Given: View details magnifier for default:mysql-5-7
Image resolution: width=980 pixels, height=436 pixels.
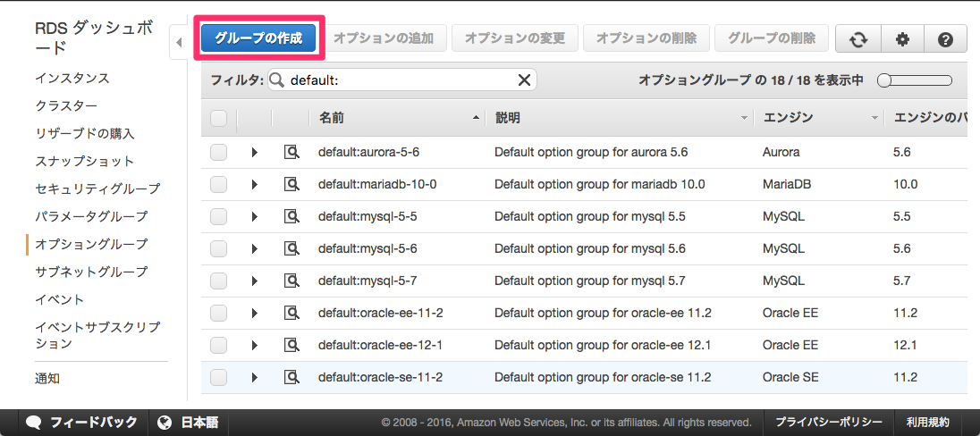Looking at the screenshot, I should 291,281.
